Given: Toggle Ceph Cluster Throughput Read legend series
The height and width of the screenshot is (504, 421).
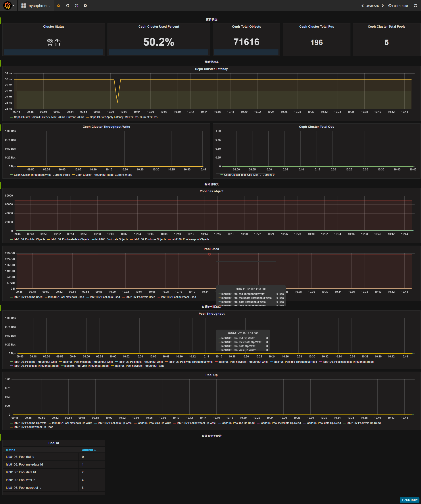Looking at the screenshot, I should point(94,175).
